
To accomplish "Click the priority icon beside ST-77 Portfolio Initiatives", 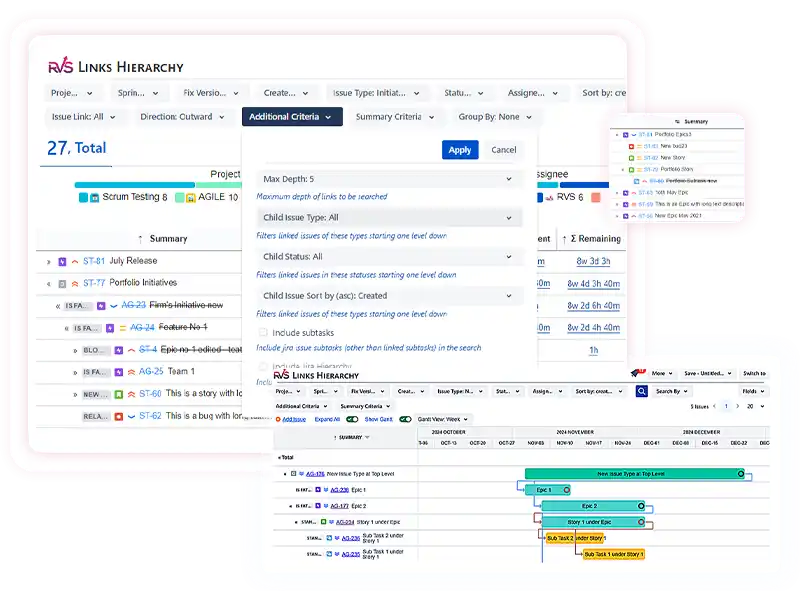I will 75,284.
